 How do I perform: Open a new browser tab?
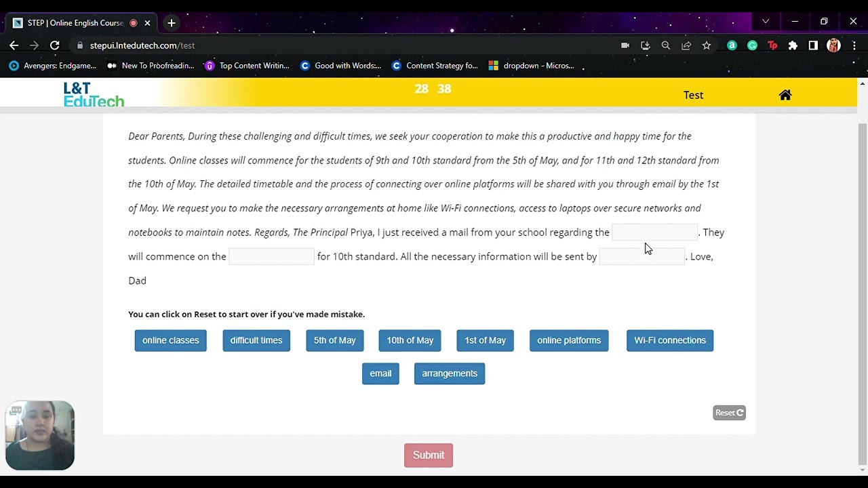pyautogui.click(x=172, y=23)
